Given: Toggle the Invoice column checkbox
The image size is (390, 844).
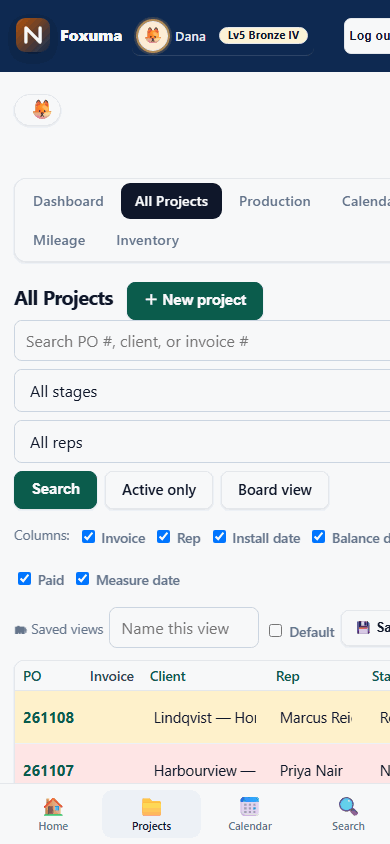Looking at the screenshot, I should coord(88,537).
